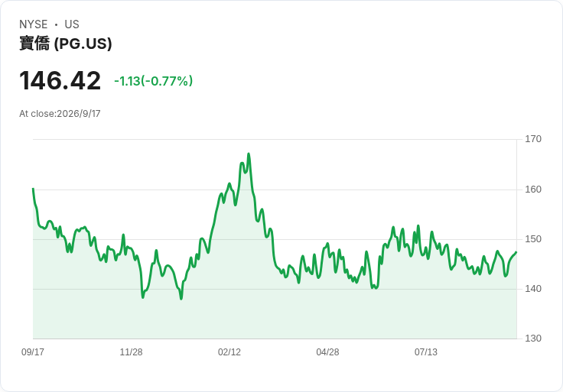Click the NYSE exchange label
The image size is (563, 392).
pos(34,24)
